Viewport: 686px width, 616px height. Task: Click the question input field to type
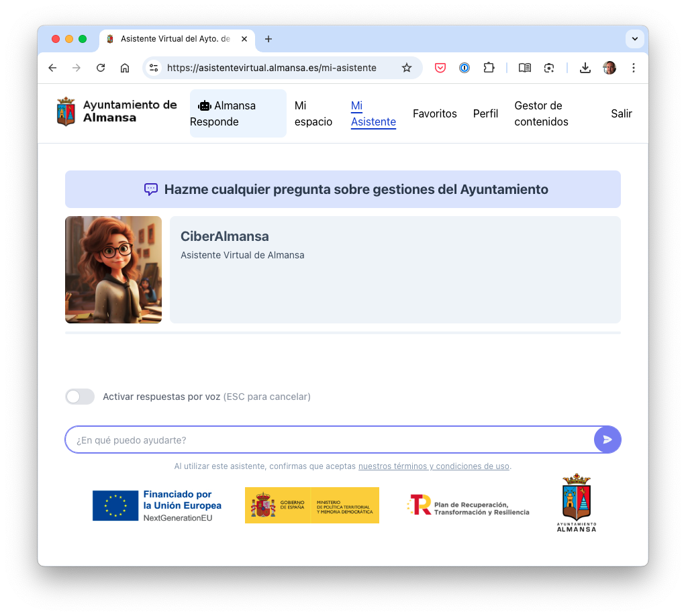click(x=302, y=439)
